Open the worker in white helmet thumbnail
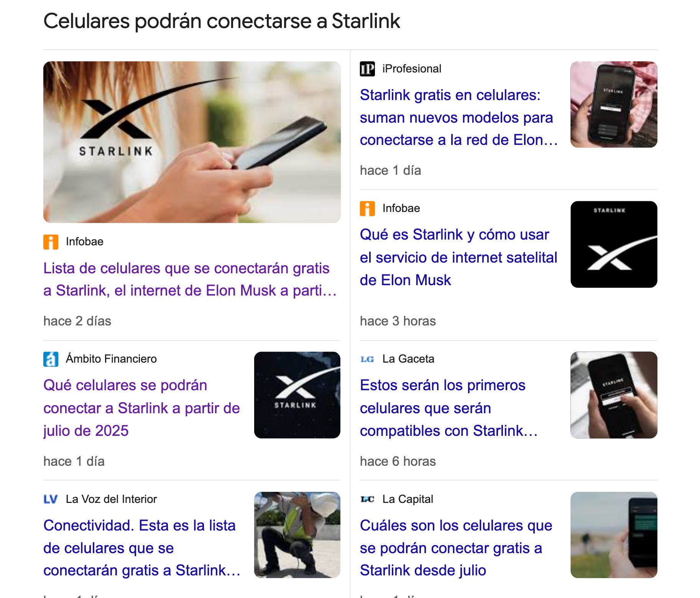Screen dimensions: 700x598 [x=297, y=535]
